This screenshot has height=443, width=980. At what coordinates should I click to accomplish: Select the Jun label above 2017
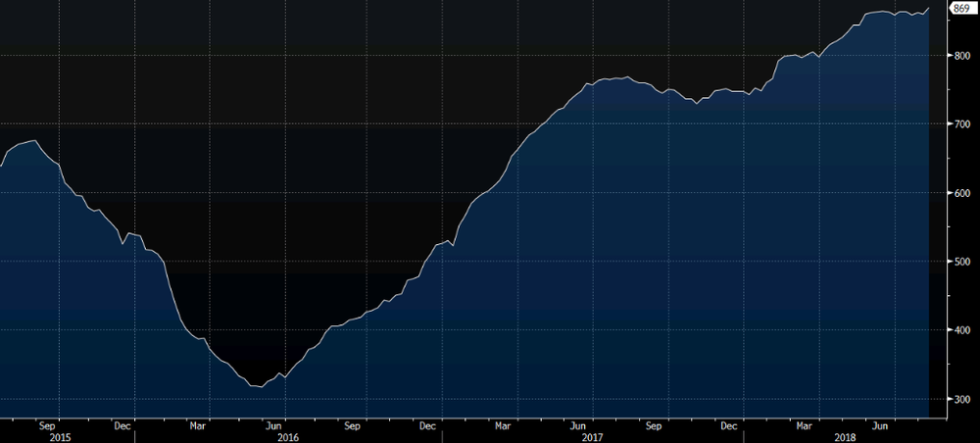tap(579, 425)
